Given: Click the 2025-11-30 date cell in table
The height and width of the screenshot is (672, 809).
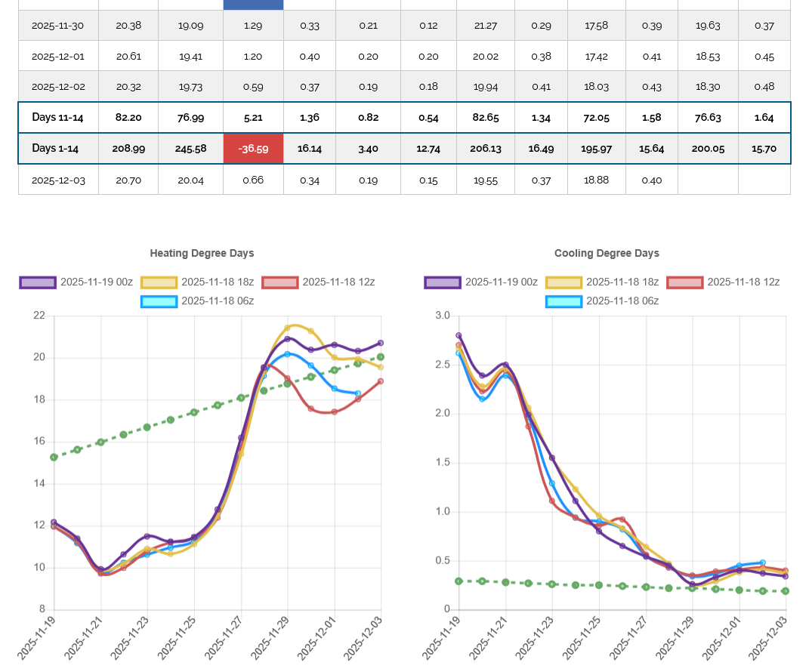Looking at the screenshot, I should [x=58, y=26].
